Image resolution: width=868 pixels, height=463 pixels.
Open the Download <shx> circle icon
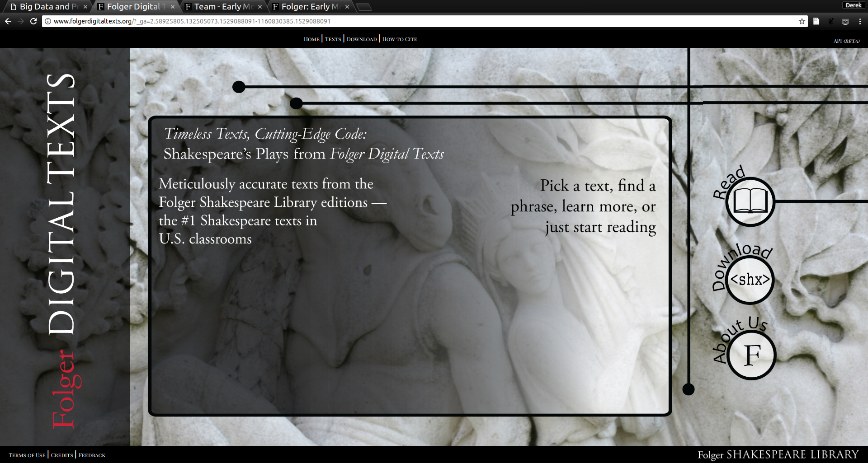pyautogui.click(x=750, y=280)
